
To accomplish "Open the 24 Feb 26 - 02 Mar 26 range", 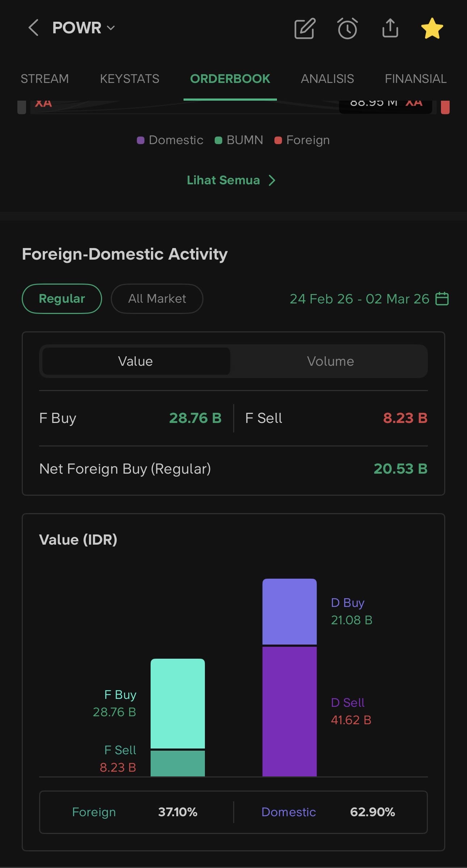I will tap(359, 299).
